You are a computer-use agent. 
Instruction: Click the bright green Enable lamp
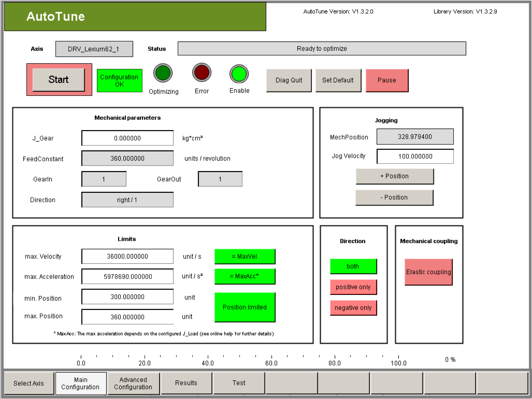239,74
